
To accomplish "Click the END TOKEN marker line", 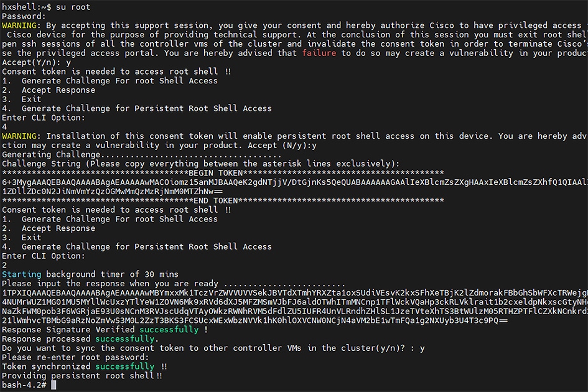I will pos(223,201).
